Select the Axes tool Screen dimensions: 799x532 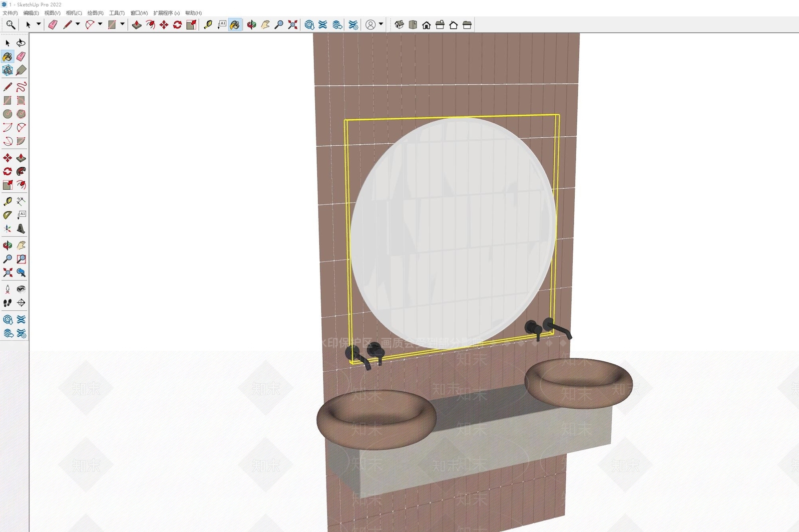tap(7, 229)
